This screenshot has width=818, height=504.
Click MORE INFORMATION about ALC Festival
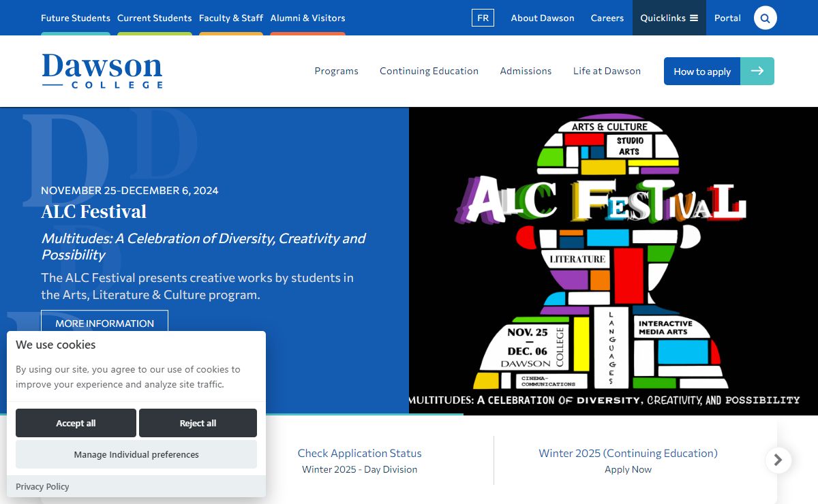click(104, 323)
